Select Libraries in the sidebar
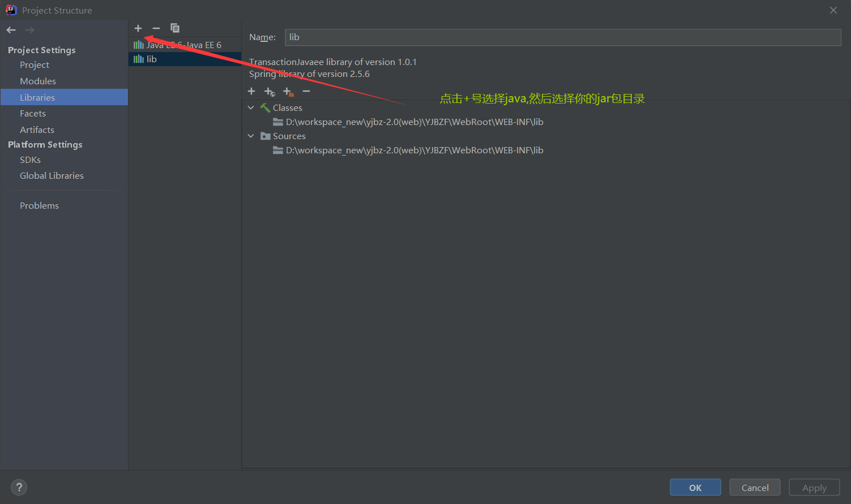851x504 pixels. click(64, 97)
